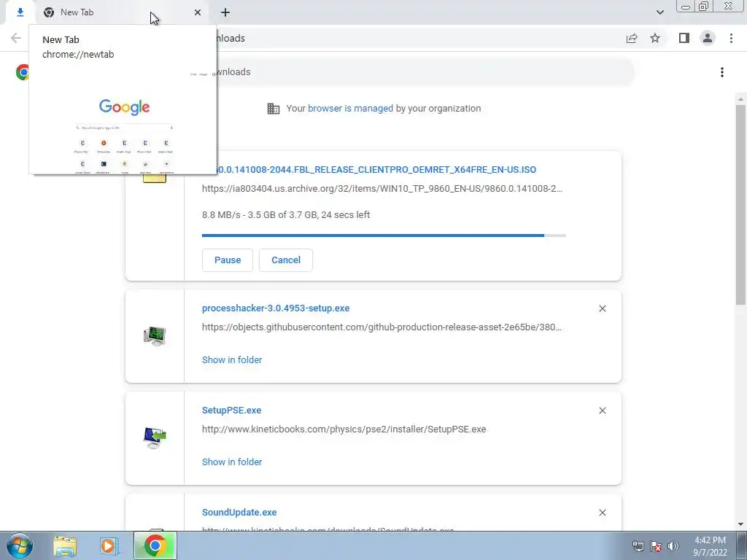The image size is (747, 560).
Task: Launch Windows Media Player from taskbar
Action: click(109, 545)
